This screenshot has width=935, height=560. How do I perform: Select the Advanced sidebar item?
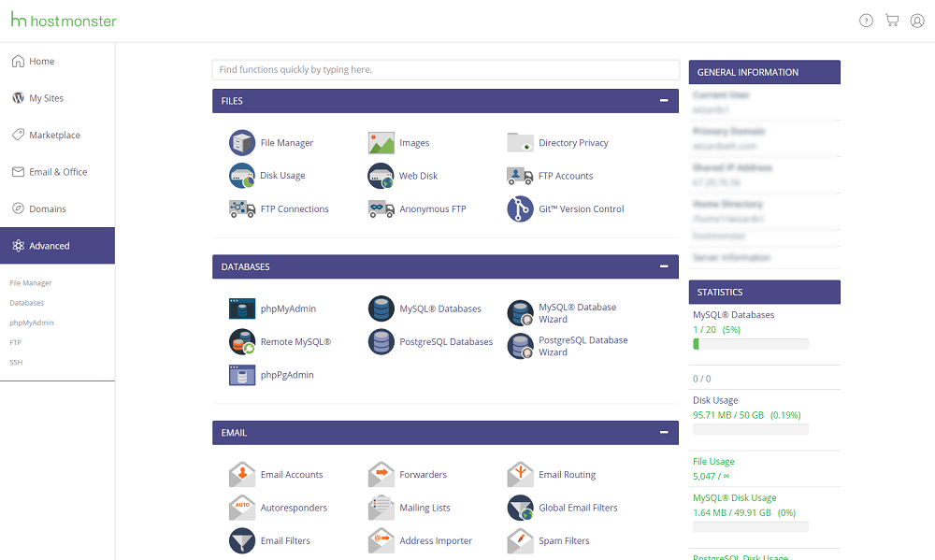pyautogui.click(x=57, y=246)
